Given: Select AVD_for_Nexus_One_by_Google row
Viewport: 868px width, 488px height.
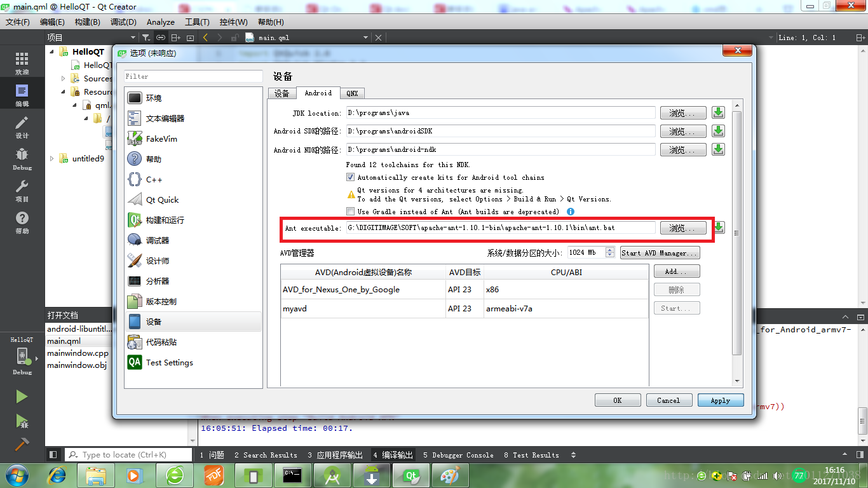Looking at the screenshot, I should [465, 290].
